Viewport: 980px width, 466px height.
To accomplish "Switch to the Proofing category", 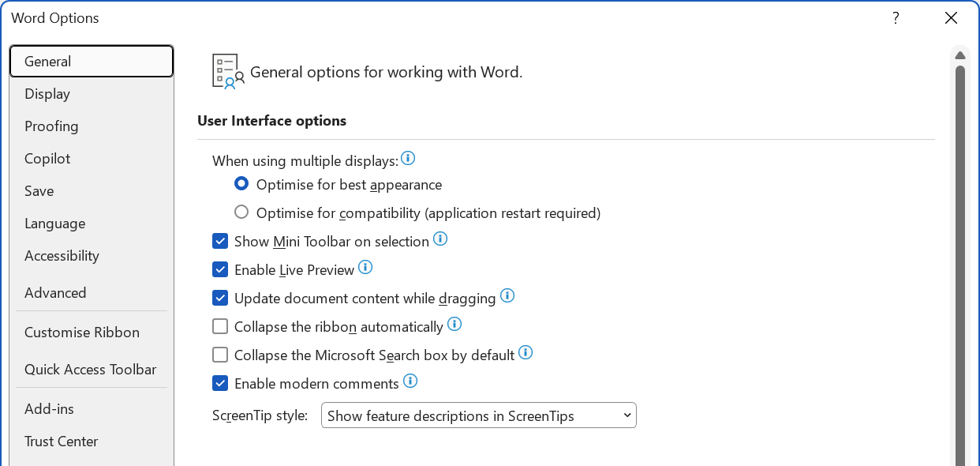I will (x=51, y=126).
